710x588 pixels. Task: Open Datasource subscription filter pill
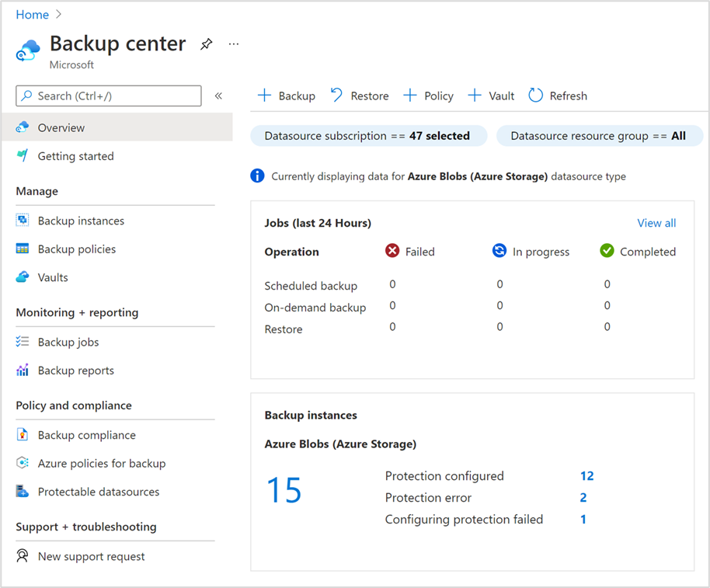coord(368,136)
